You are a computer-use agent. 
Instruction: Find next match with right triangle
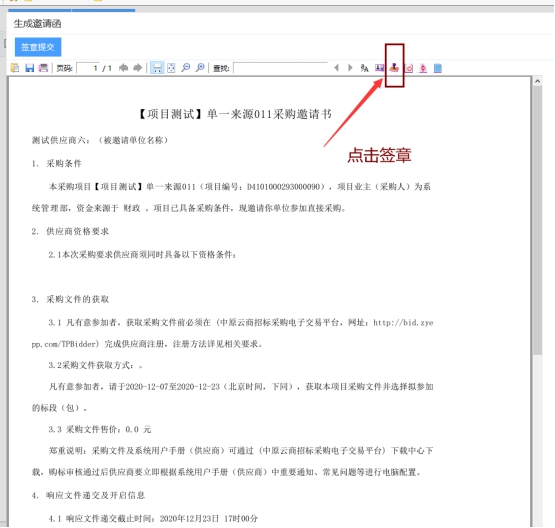[x=350, y=68]
